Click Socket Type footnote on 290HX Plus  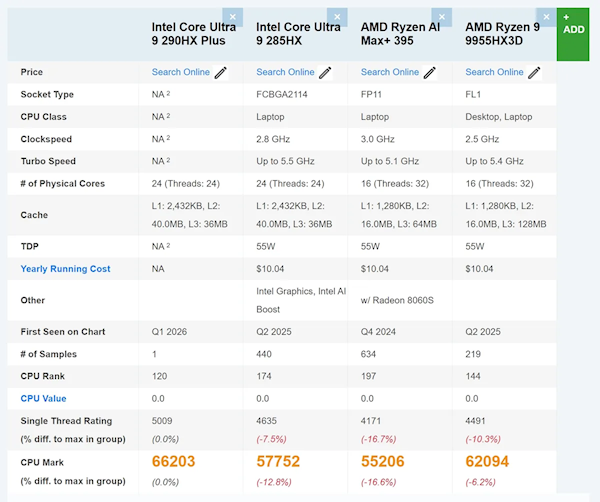click(167, 95)
